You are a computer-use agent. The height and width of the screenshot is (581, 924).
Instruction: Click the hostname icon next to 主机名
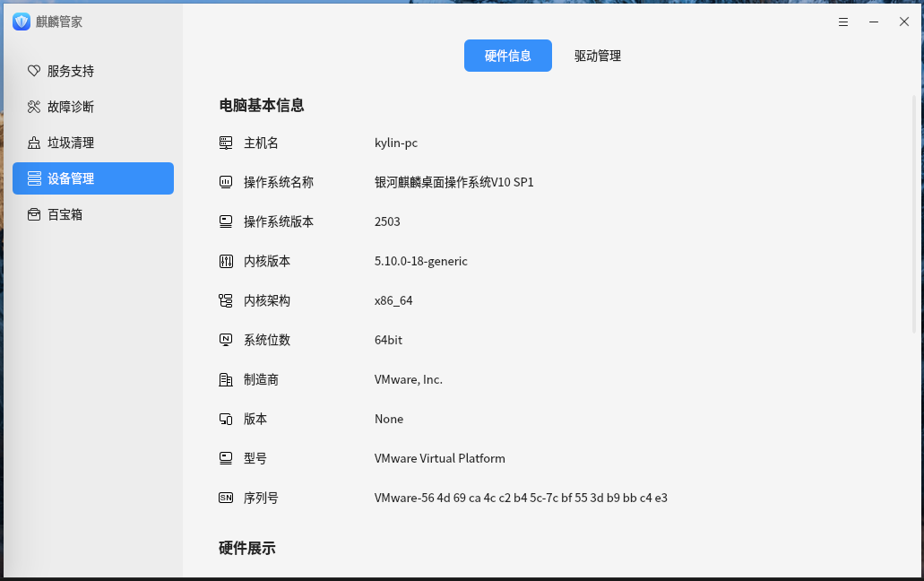[x=226, y=143]
